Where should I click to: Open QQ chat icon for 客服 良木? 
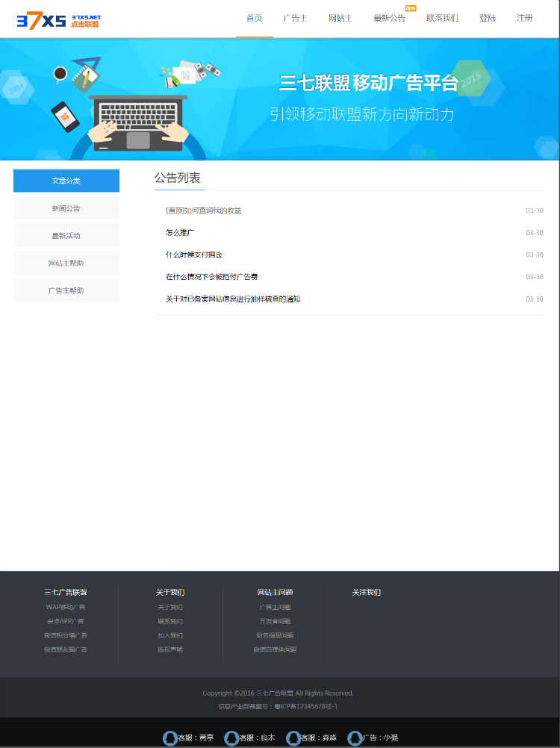click(231, 738)
